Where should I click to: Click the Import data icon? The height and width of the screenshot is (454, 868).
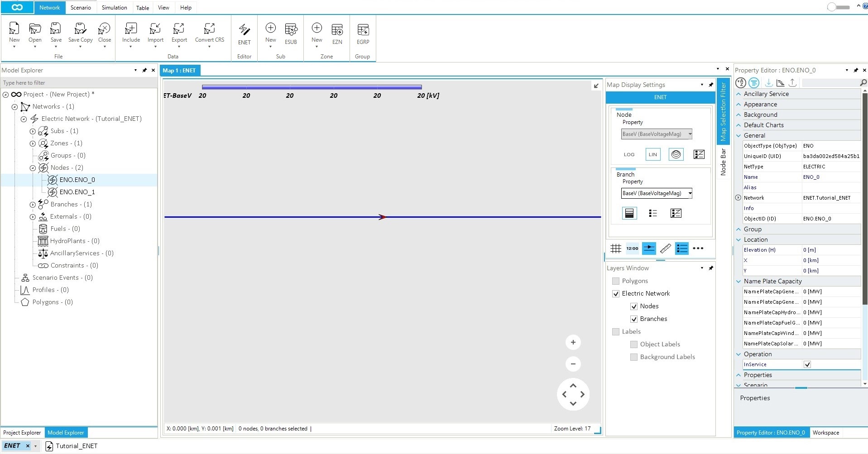pyautogui.click(x=155, y=29)
